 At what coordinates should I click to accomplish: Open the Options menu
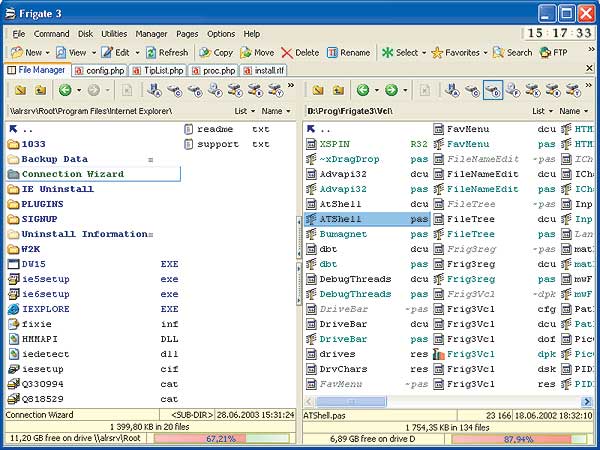[221, 34]
